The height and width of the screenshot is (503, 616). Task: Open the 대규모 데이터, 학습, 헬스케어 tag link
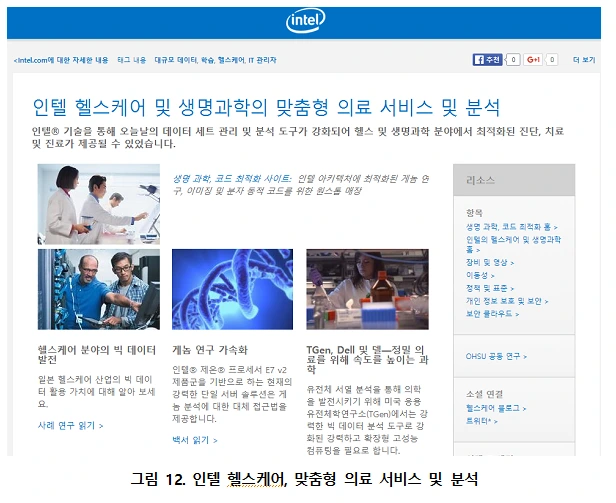tap(215, 60)
